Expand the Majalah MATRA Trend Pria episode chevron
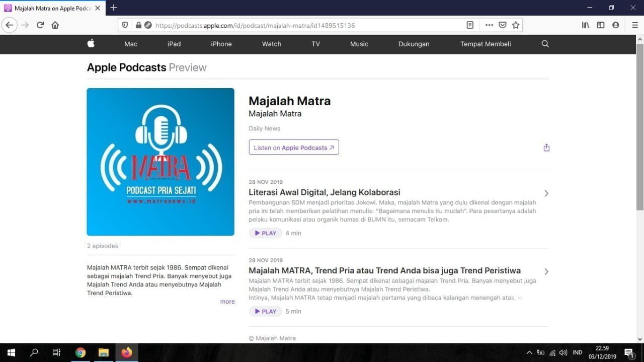Screen dimensions: 644x362 [546, 271]
